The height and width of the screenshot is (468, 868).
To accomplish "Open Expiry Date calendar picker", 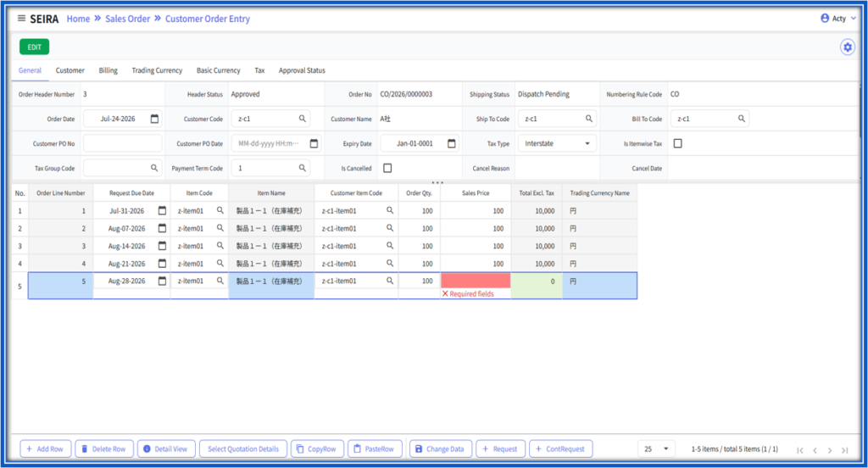I will [x=452, y=143].
